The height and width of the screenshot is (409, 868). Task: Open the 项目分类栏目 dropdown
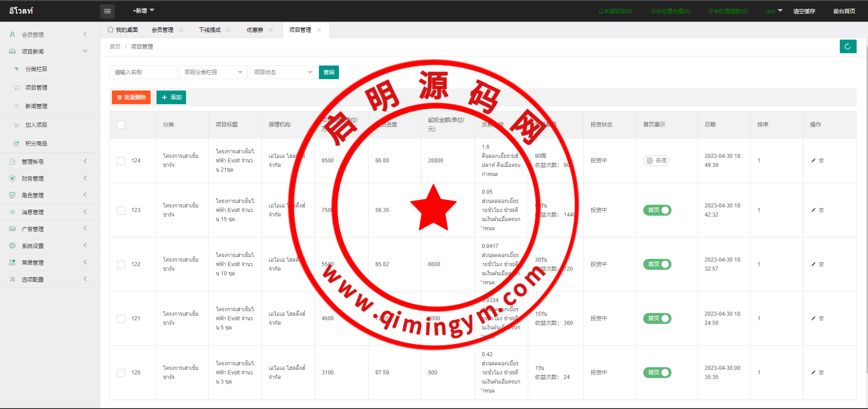point(213,72)
